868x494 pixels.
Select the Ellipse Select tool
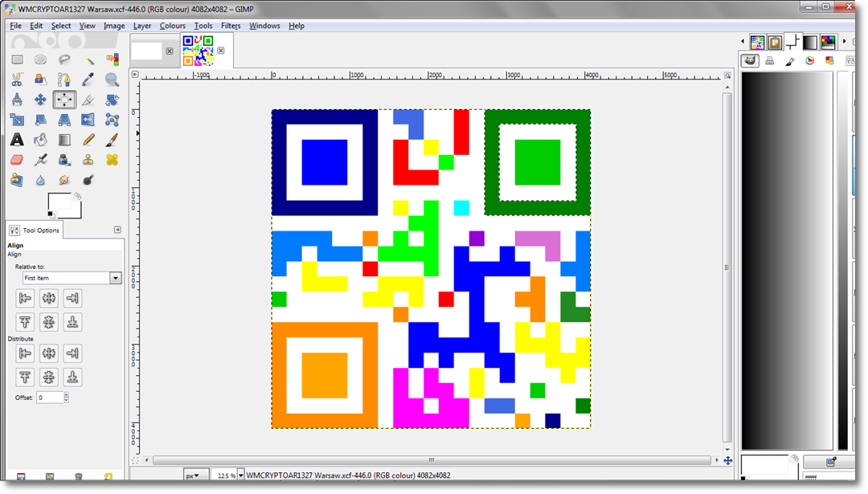tap(40, 59)
